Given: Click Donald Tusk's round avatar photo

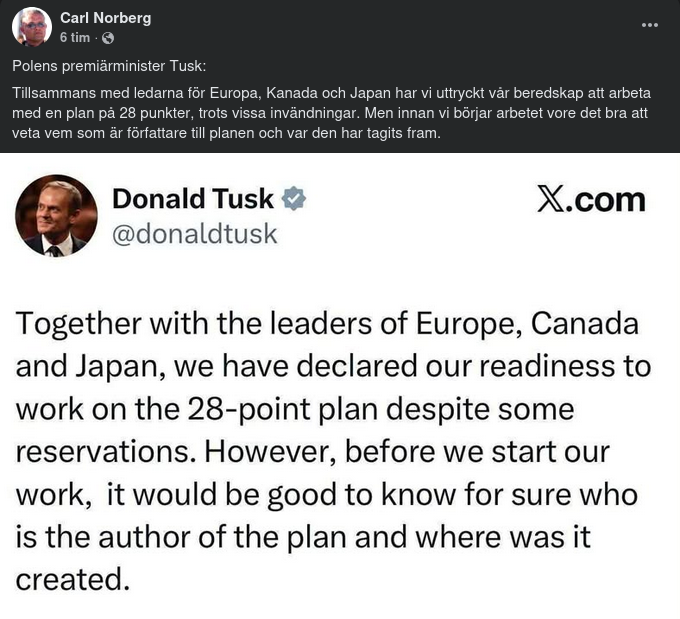Looking at the screenshot, I should 56,215.
